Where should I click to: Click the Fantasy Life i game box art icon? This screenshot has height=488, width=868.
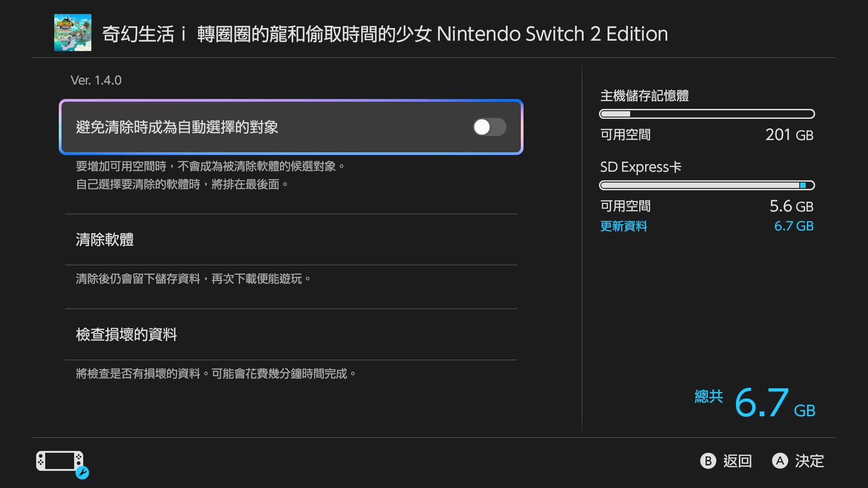point(72,32)
